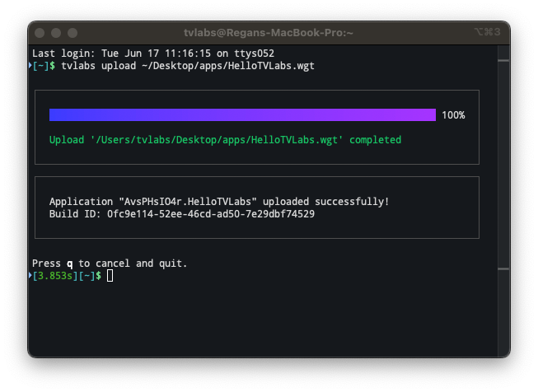Image resolution: width=538 pixels, height=392 pixels.
Task: Click the upper scrollbar mark
Action: 503,61
